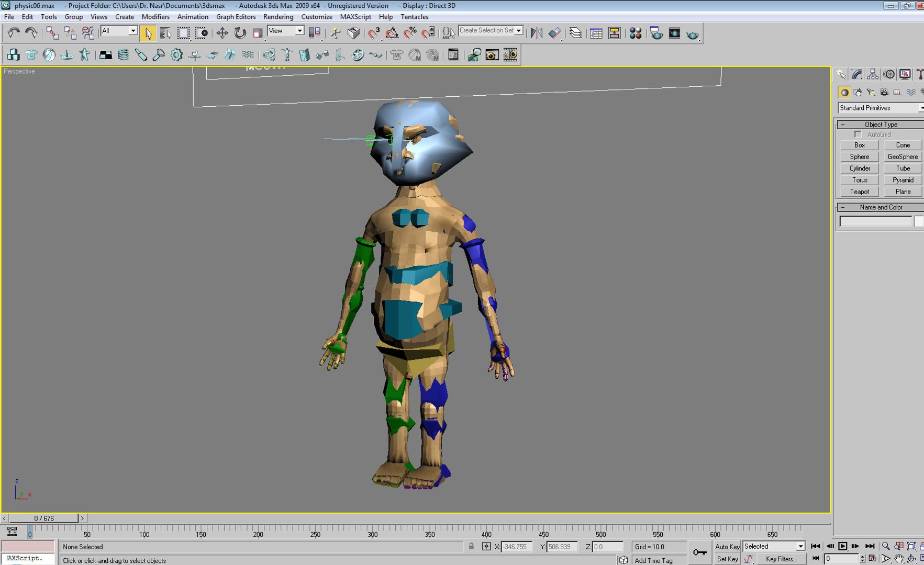
Task: Click the object color swatch
Action: 919,221
